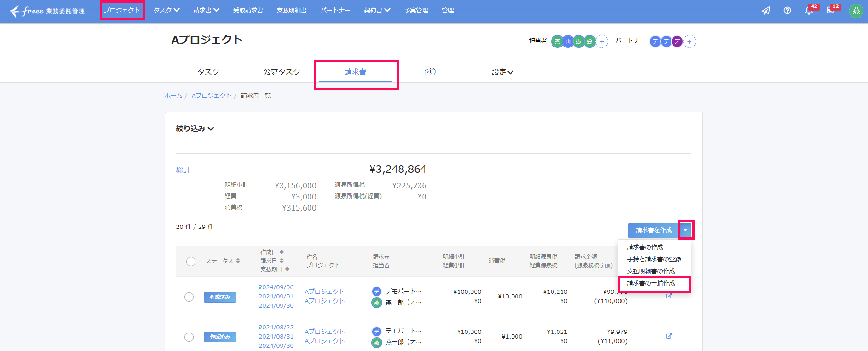Click デモパート avatar in 2024/09/06 row
The width and height of the screenshot is (868, 351).
coord(377,291)
